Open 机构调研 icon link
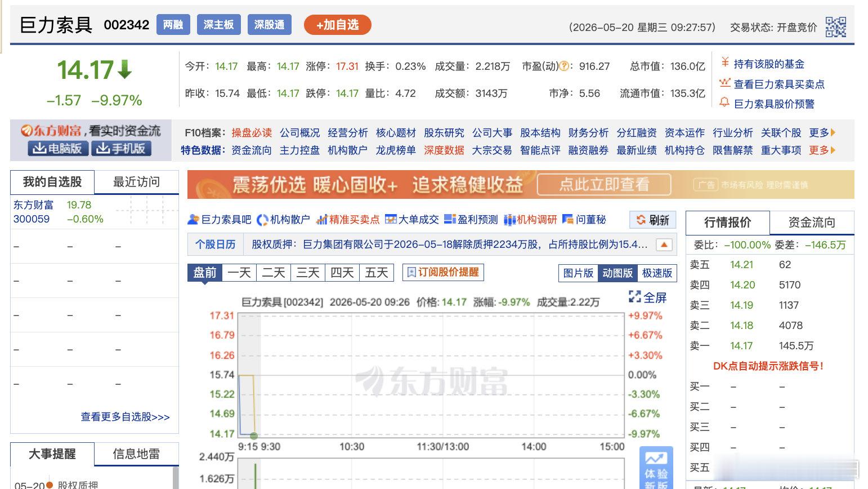This screenshot has width=868, height=489. [x=530, y=220]
